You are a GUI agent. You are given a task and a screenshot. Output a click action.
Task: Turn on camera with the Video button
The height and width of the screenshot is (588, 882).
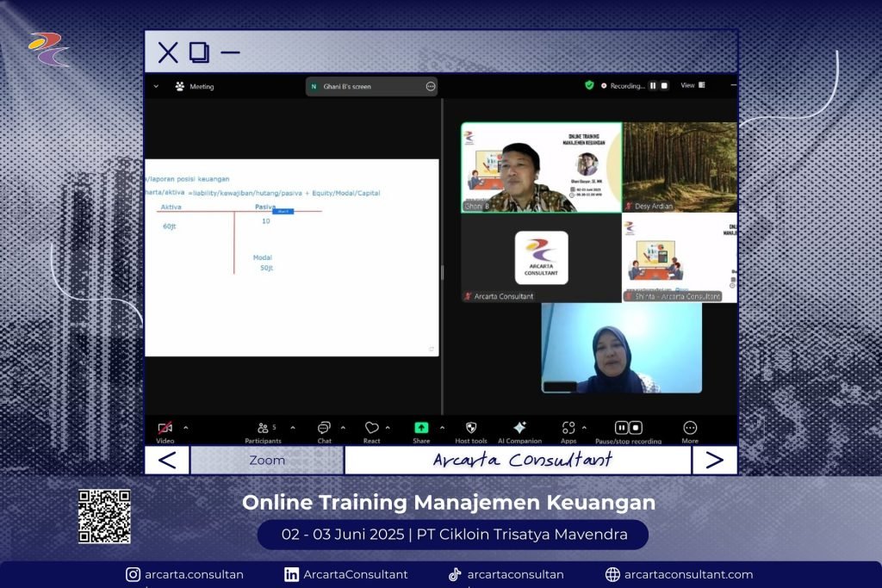click(x=165, y=428)
